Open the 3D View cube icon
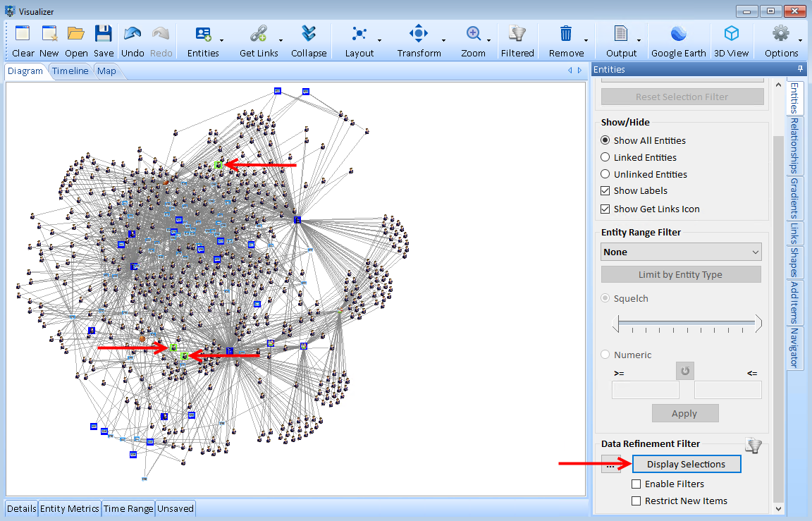The height and width of the screenshot is (521, 812). pyautogui.click(x=731, y=34)
